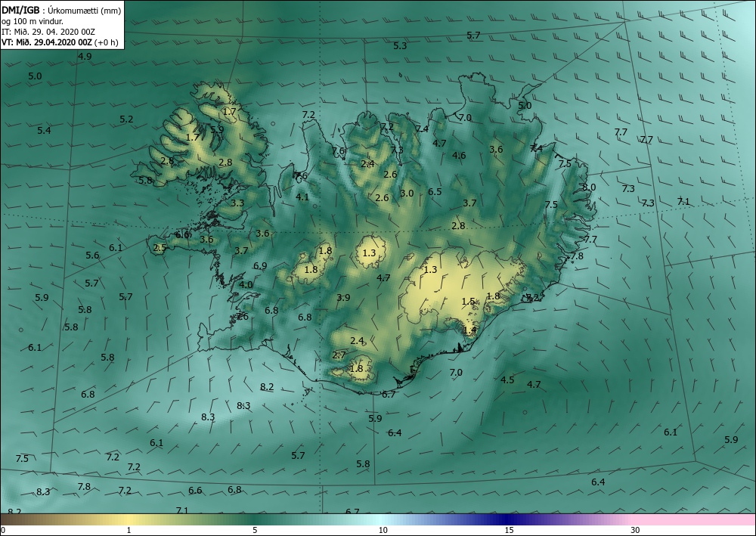The image size is (756, 536).
Task: Click the map value "4.9"
Action: tap(85, 57)
